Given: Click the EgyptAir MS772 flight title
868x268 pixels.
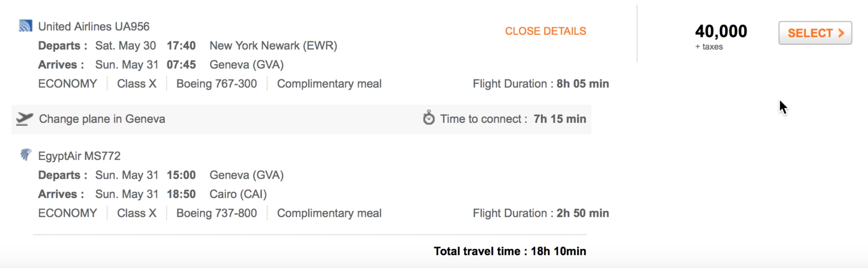Looking at the screenshot, I should pyautogui.click(x=79, y=156).
